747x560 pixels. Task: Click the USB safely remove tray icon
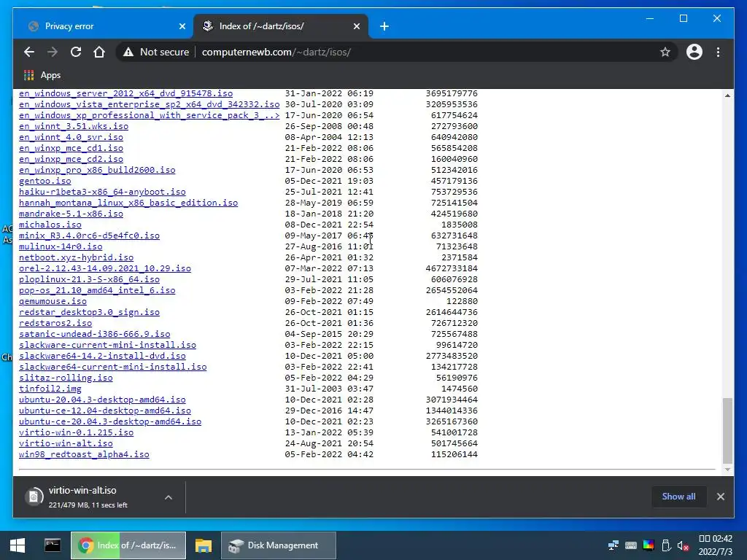click(x=666, y=545)
